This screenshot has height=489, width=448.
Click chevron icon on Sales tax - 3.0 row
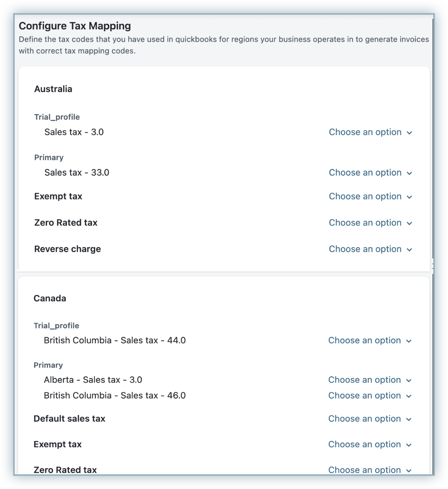[x=409, y=133]
